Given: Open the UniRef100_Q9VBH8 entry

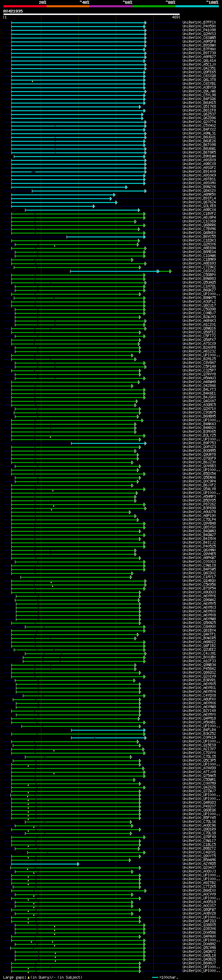Looking at the screenshot, I should (199, 524).
